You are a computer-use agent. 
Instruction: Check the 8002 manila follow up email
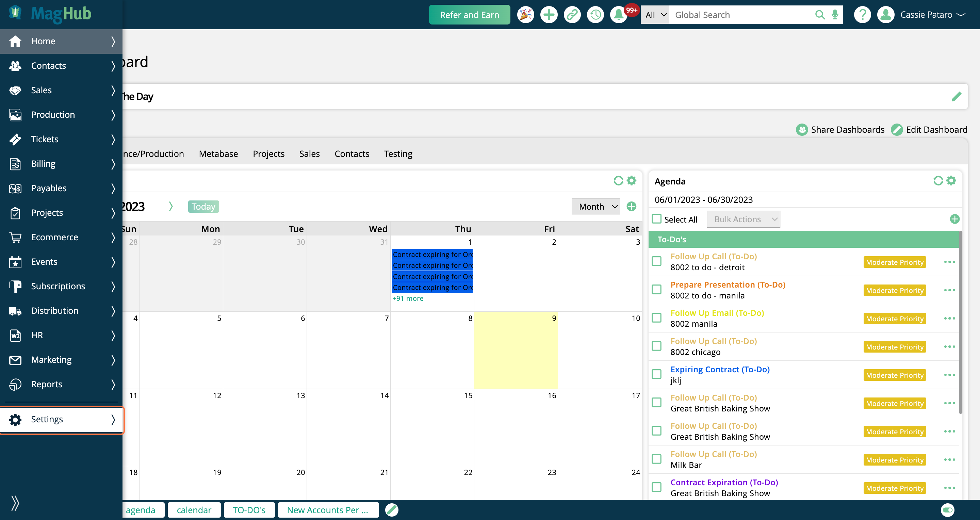click(656, 318)
